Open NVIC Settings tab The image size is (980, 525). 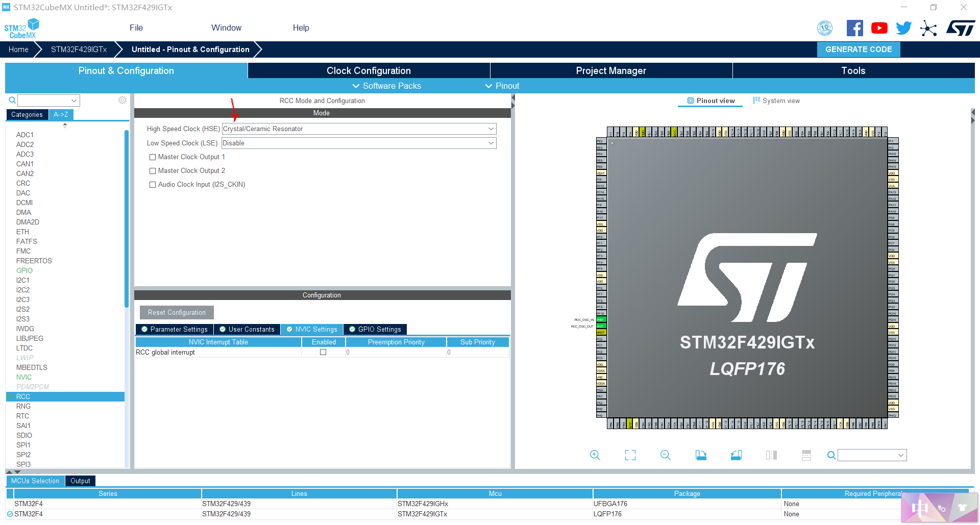[x=312, y=330]
